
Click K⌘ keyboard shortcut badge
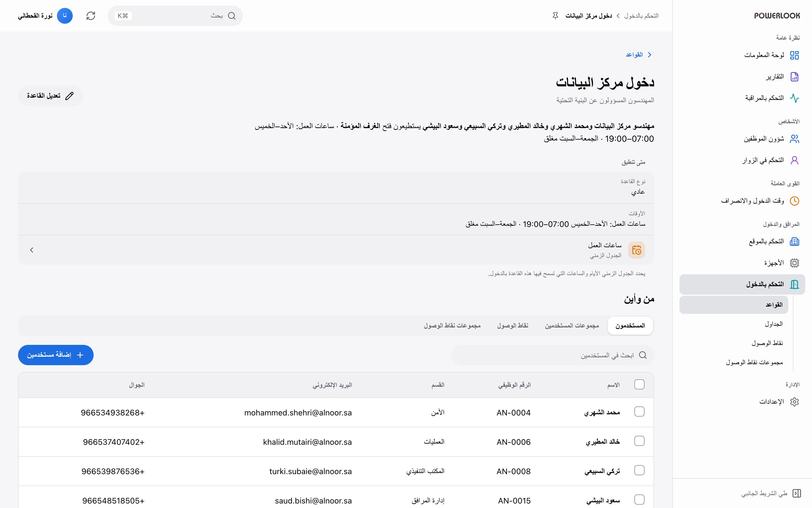(123, 16)
